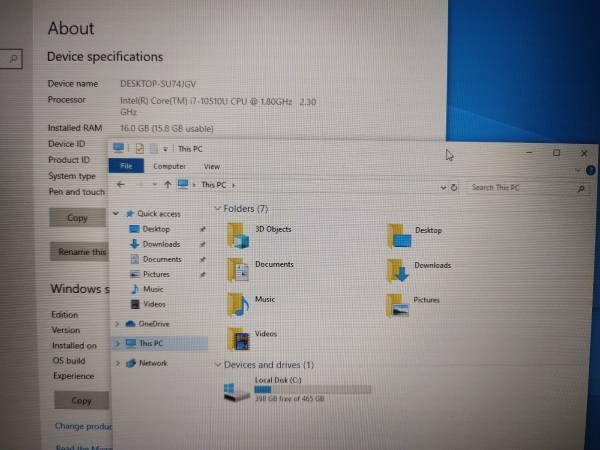
Task: Open the Computer ribbon tab
Action: pos(170,166)
